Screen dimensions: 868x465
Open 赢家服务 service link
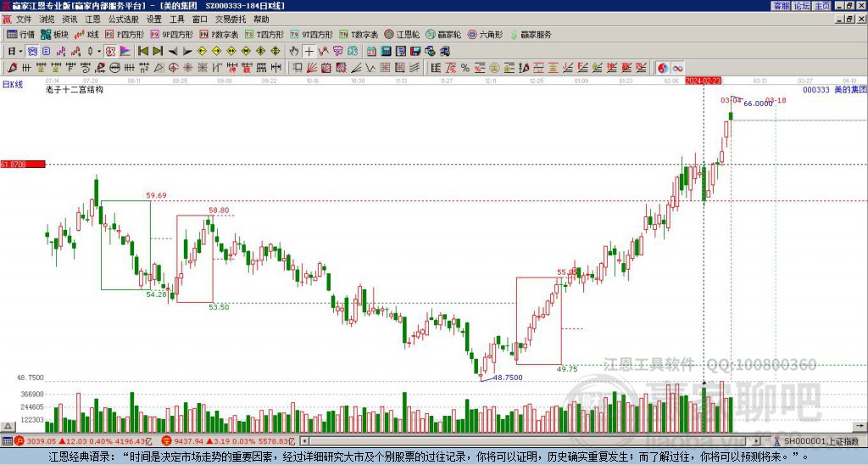pyautogui.click(x=531, y=34)
